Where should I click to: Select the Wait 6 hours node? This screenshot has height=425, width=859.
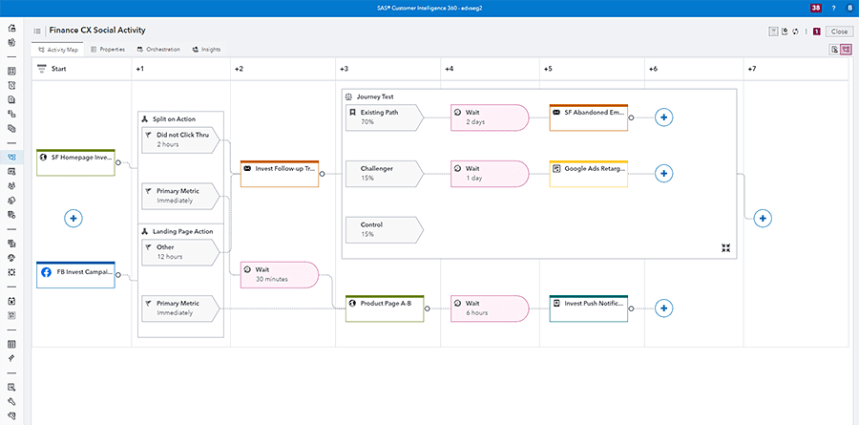click(490, 308)
